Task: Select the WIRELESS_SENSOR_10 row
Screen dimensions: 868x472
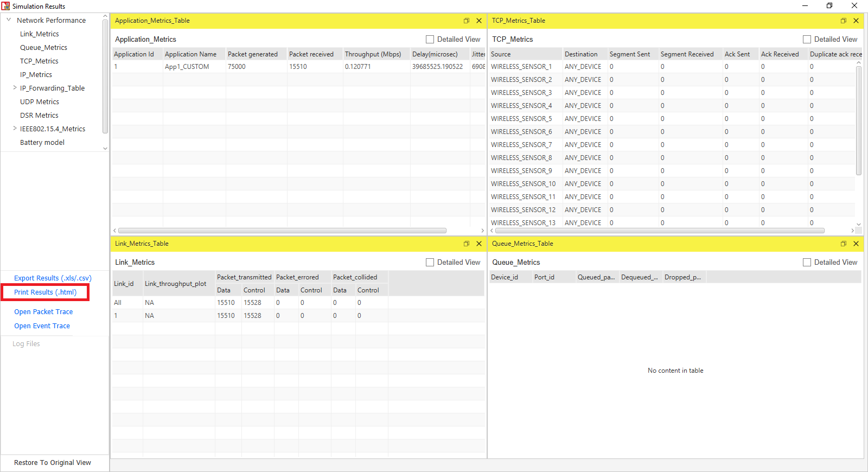Action: pyautogui.click(x=672, y=184)
